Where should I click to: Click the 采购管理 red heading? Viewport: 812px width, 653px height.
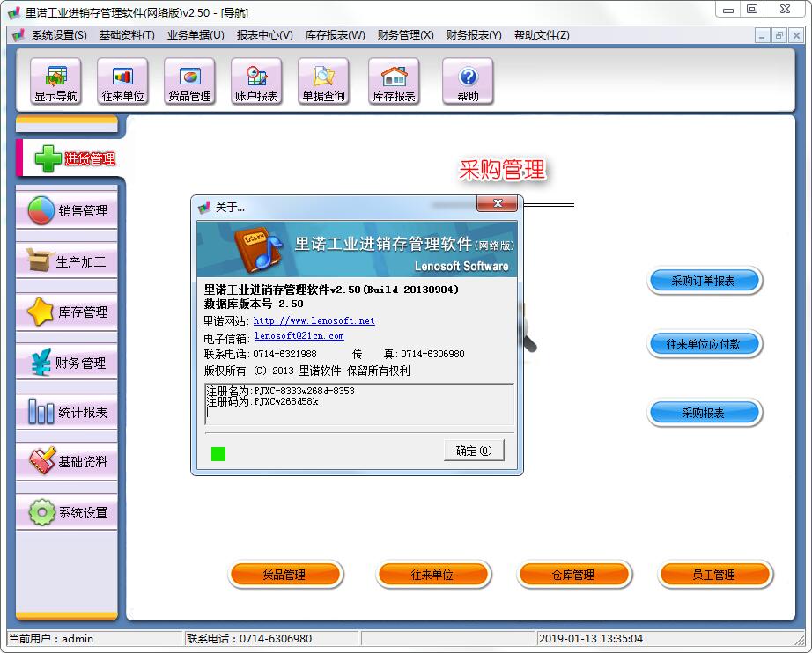502,170
